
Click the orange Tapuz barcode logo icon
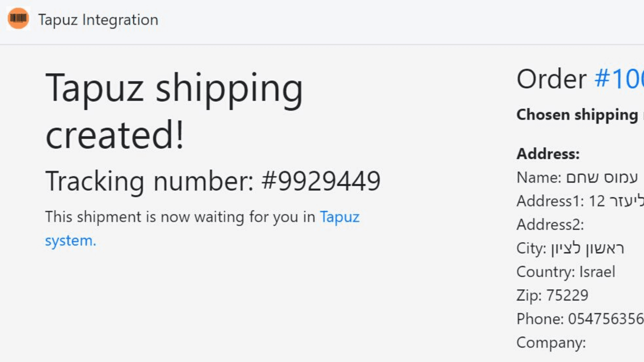pyautogui.click(x=18, y=19)
